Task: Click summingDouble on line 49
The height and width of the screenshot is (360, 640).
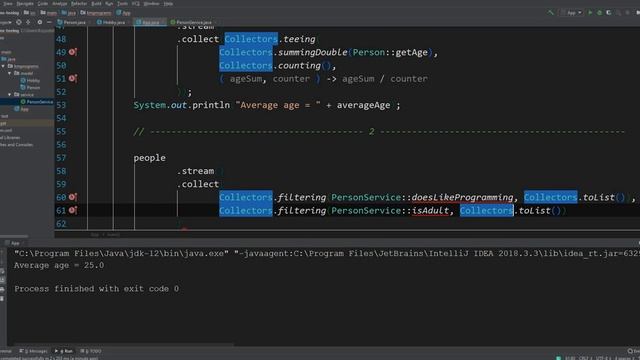Action: pos(312,52)
